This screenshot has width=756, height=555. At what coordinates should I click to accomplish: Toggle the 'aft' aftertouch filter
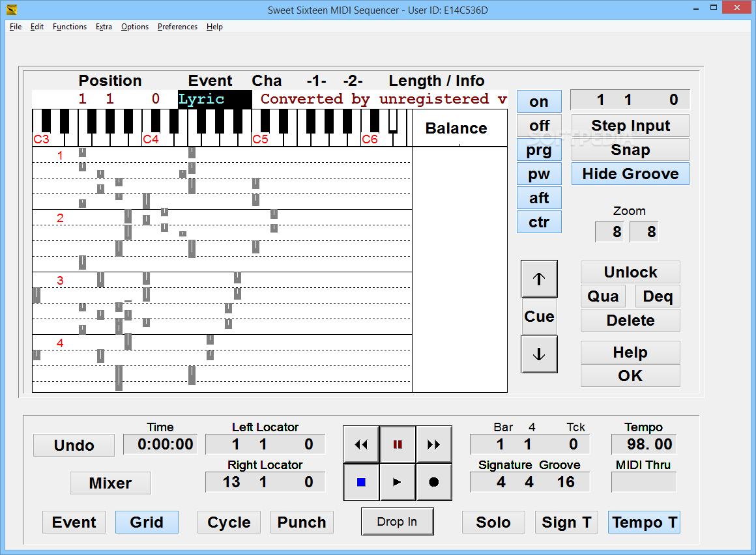pos(539,198)
